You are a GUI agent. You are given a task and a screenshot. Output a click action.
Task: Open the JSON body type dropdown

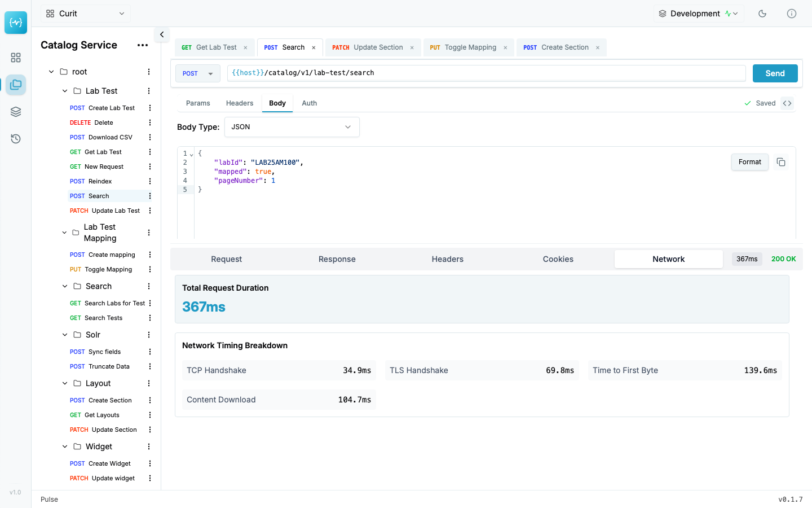pos(292,127)
